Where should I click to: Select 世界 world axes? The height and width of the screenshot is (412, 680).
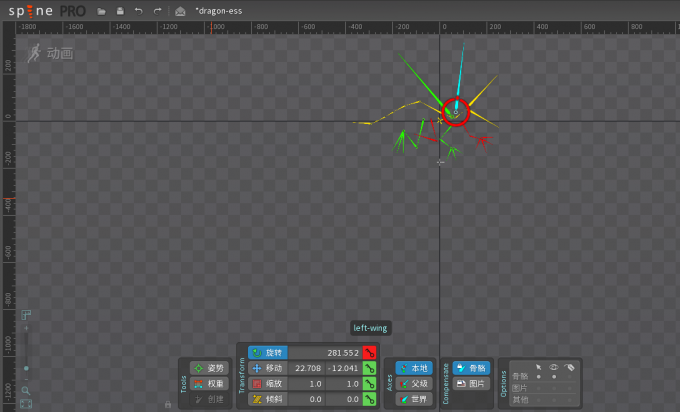[x=414, y=399]
